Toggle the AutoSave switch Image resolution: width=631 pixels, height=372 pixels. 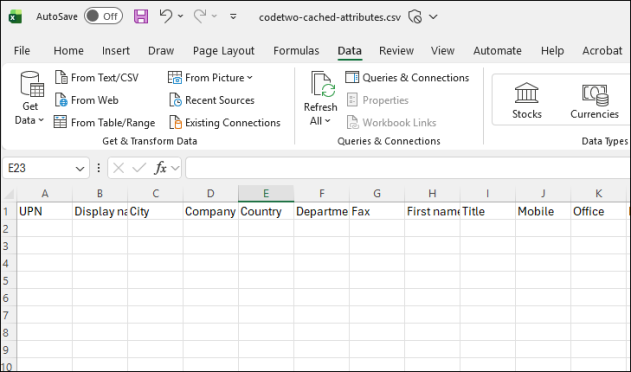(103, 17)
